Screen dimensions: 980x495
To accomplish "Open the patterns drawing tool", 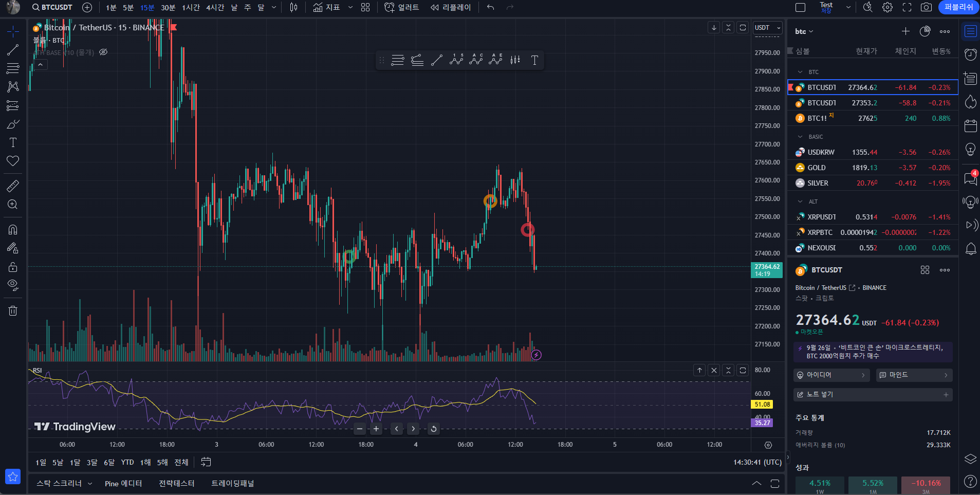I will (x=13, y=87).
